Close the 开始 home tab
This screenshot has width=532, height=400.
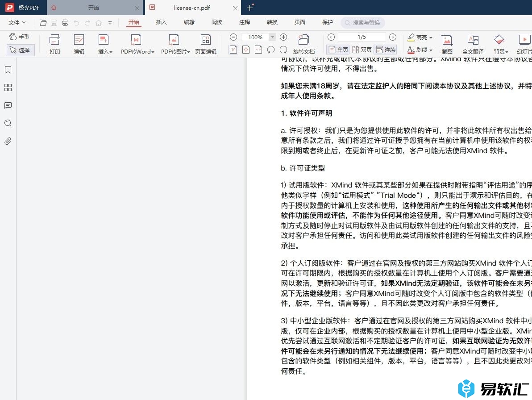tap(137, 8)
